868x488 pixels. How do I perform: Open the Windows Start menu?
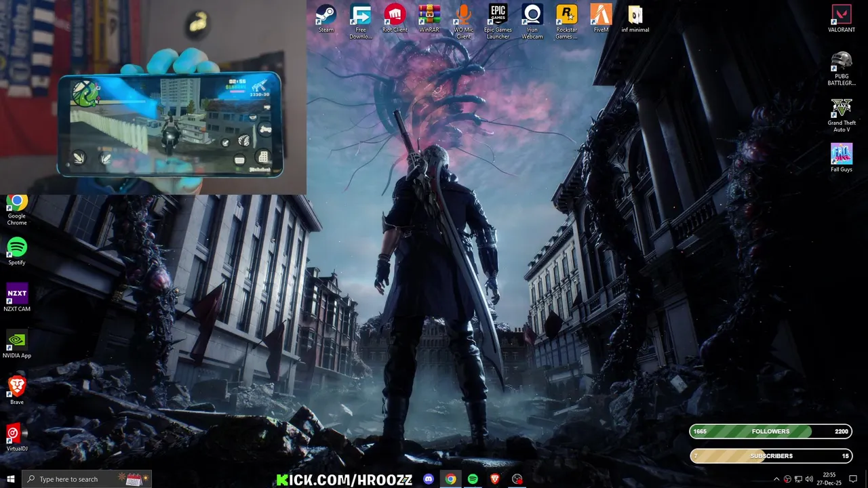coord(10,479)
